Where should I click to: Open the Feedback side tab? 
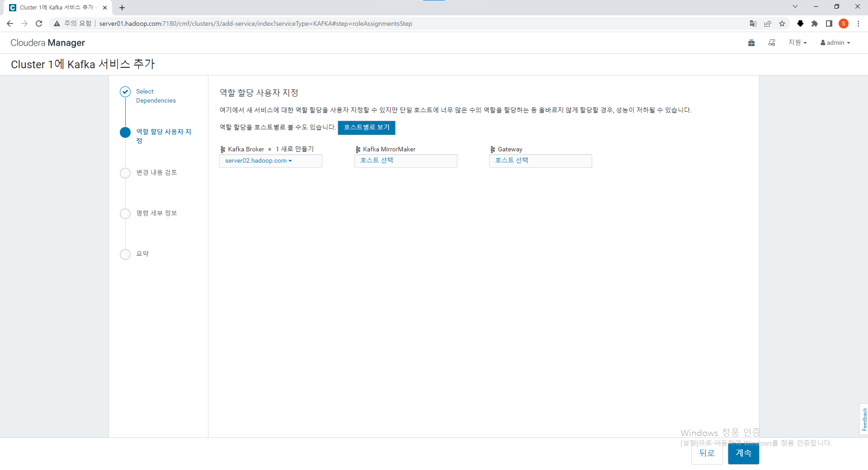[864, 419]
